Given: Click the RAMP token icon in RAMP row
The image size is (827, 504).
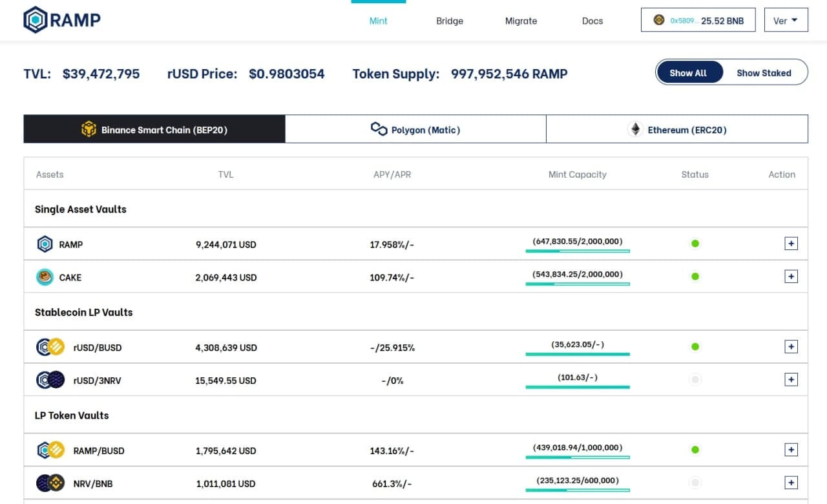Looking at the screenshot, I should tap(45, 244).
